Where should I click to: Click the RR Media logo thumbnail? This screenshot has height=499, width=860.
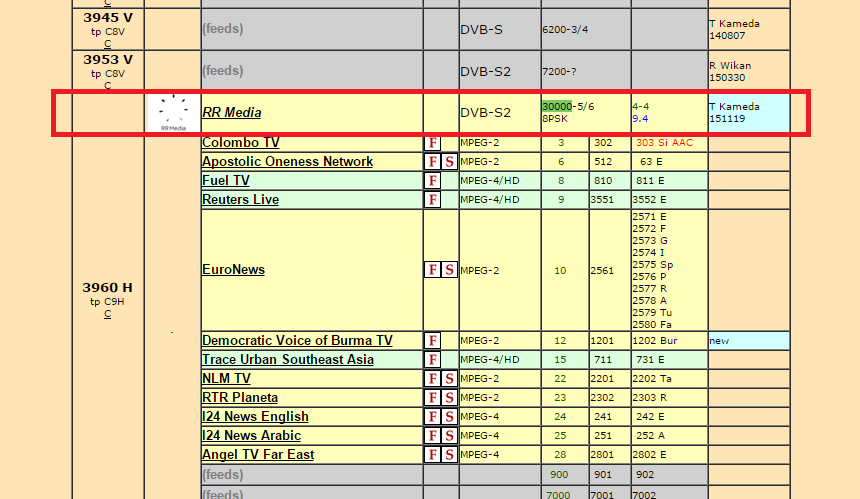(x=173, y=113)
